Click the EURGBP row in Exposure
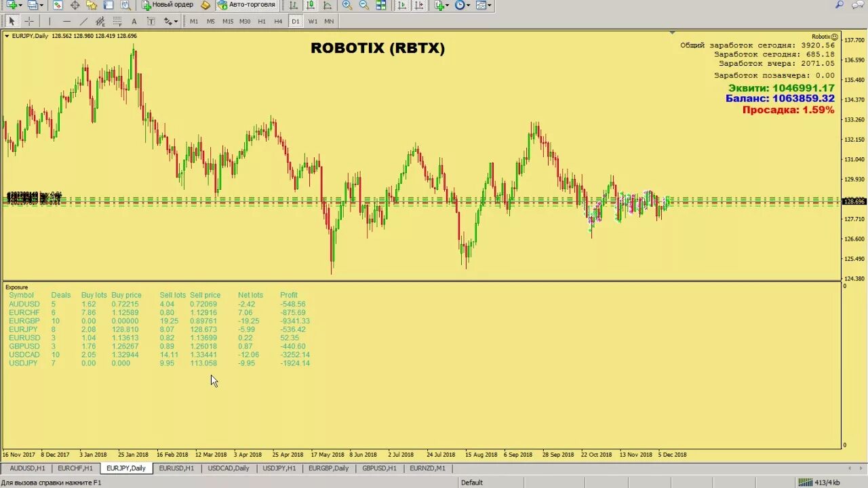 point(159,321)
